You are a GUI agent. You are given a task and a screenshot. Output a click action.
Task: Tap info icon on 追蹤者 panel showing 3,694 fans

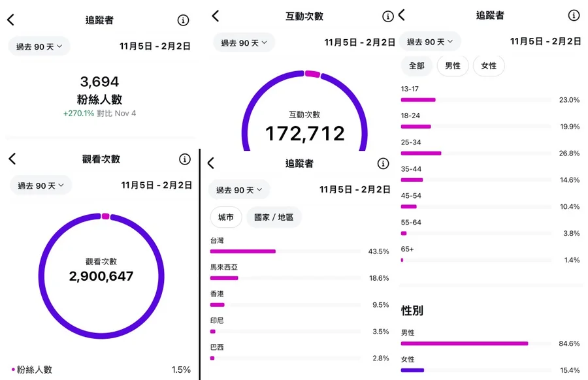[x=184, y=20]
